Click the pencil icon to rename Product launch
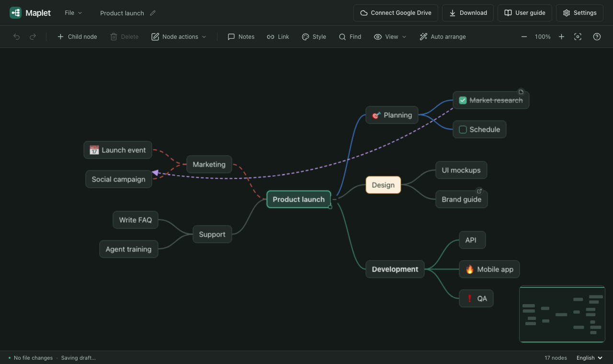The width and height of the screenshot is (613, 364). (x=153, y=13)
